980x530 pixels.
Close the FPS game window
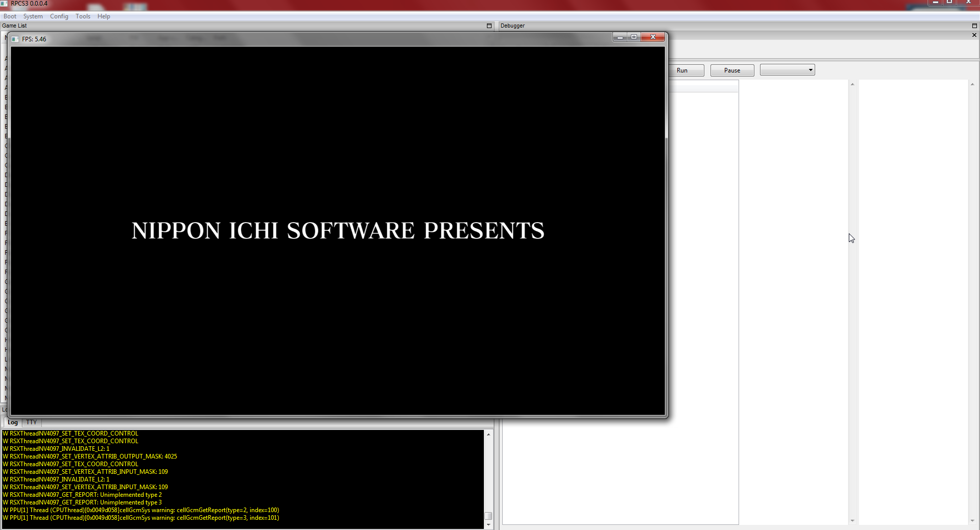tap(653, 37)
